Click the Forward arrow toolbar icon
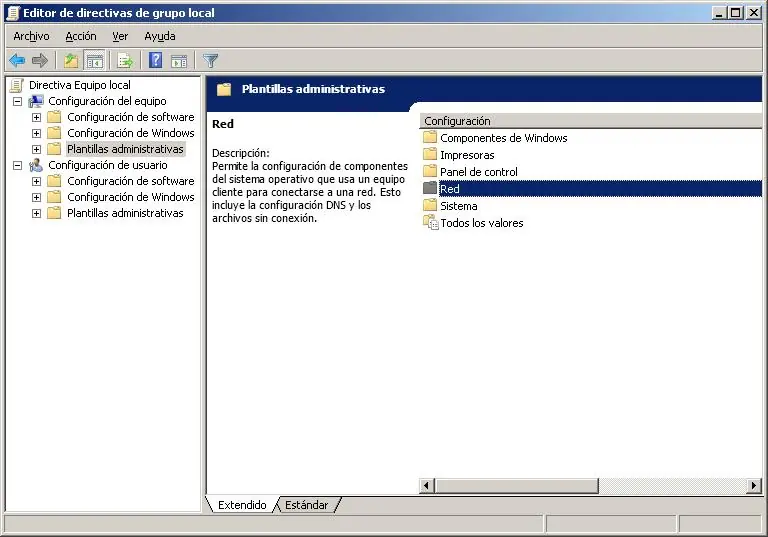This screenshot has height=537, width=768. point(40,61)
